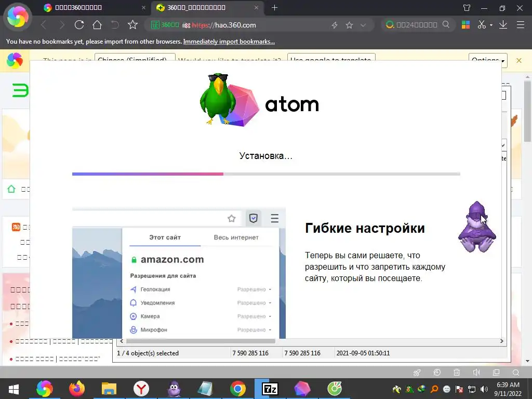Click the page vertical scrollbar thumb
This screenshot has height=399, width=532.
(527, 111)
